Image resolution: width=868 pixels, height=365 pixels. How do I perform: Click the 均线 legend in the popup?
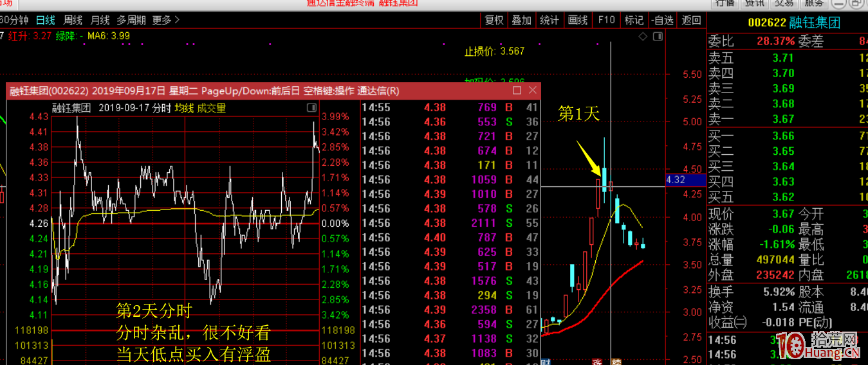(x=185, y=109)
